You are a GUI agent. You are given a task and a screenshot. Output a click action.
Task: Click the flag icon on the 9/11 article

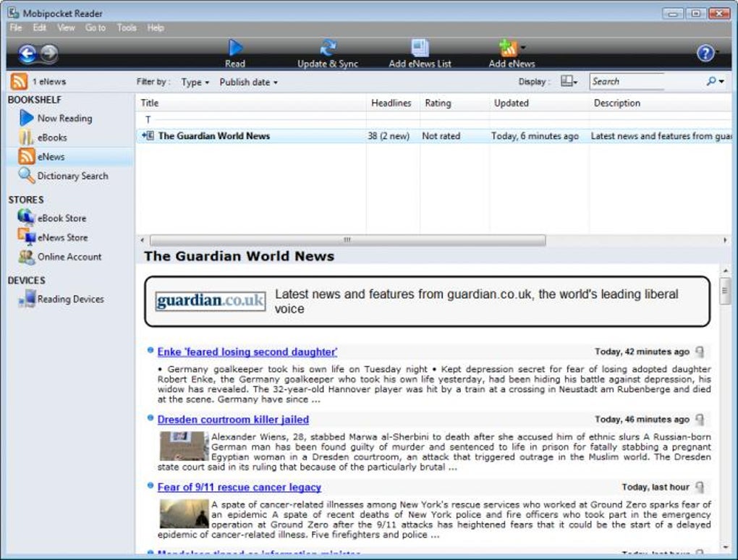pos(700,487)
